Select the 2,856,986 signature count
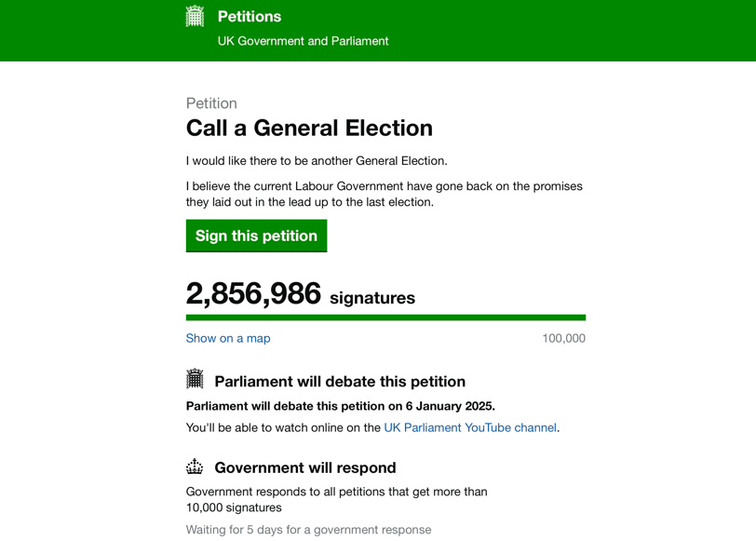 coord(253,293)
